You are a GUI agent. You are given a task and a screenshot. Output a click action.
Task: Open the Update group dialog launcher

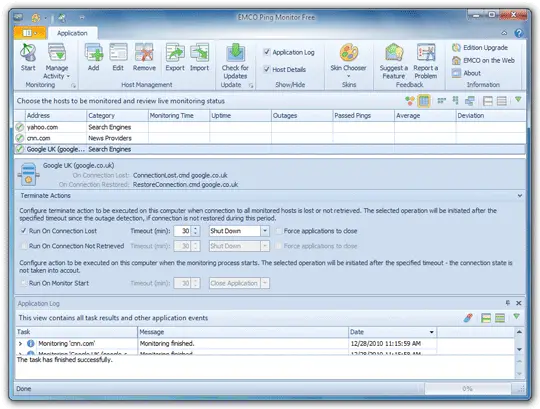251,85
